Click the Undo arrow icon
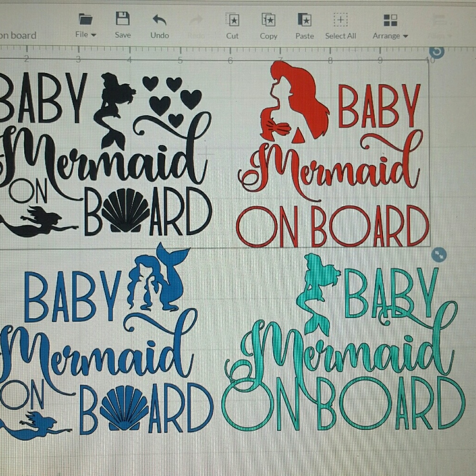The height and width of the screenshot is (476, 476). tap(159, 20)
